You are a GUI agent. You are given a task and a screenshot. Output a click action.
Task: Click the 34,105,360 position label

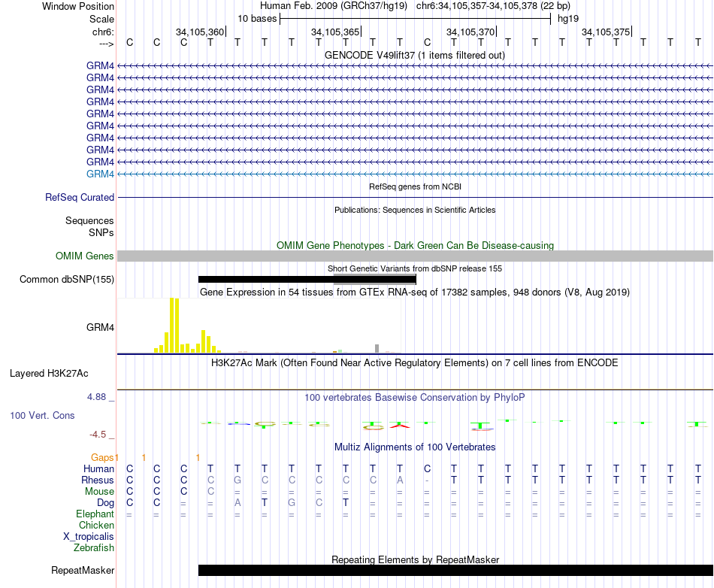200,32
